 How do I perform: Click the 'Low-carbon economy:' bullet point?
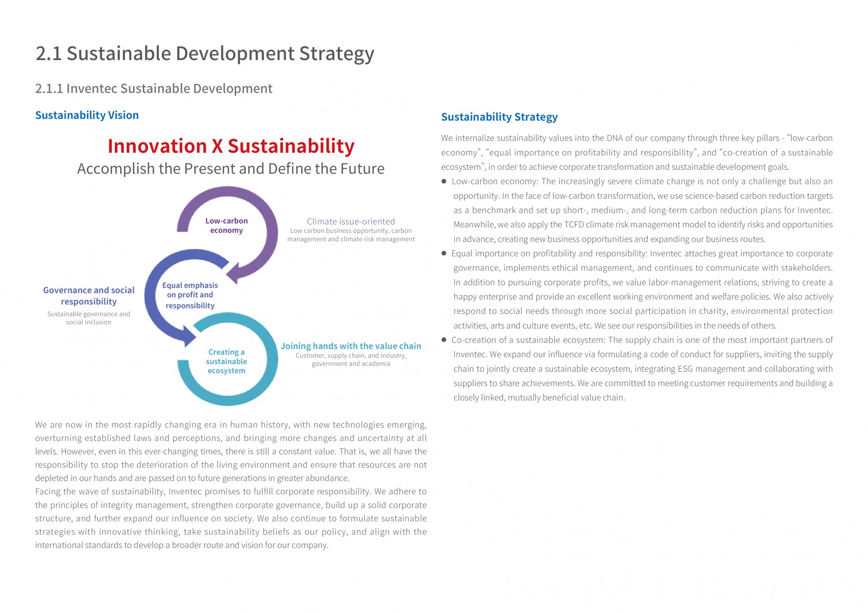(637, 210)
